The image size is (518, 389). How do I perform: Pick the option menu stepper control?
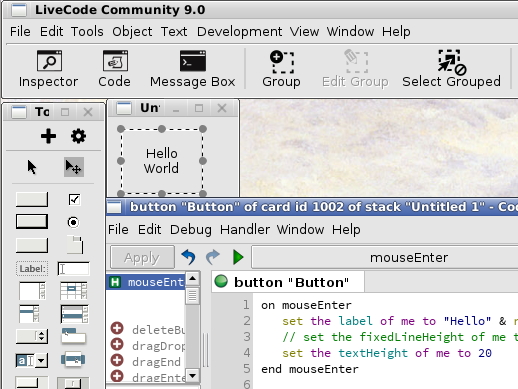coord(32,336)
